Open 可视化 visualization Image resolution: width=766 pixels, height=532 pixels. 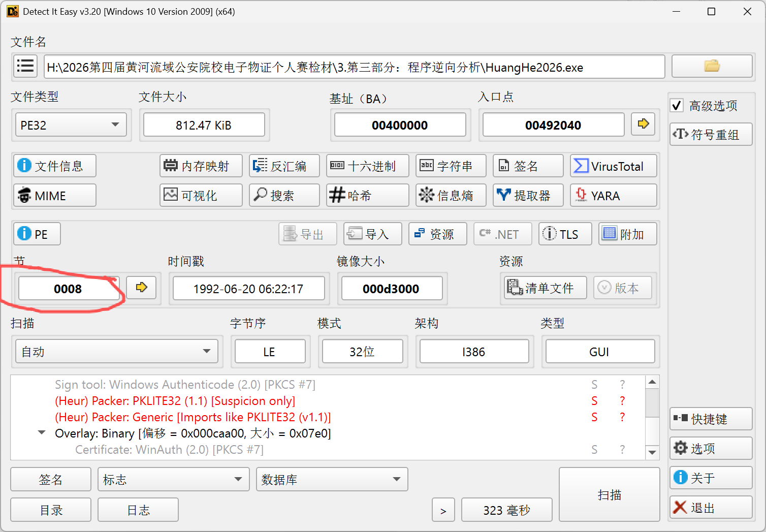[201, 195]
